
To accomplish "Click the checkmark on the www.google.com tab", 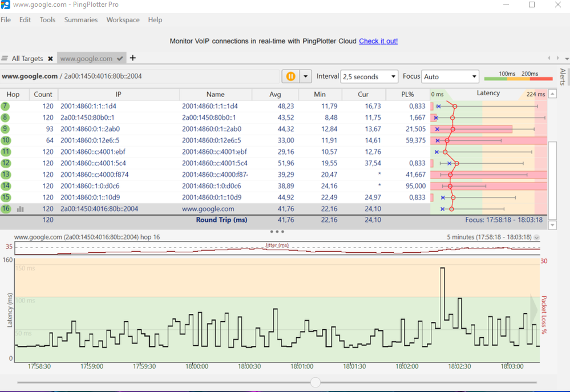I will [120, 59].
